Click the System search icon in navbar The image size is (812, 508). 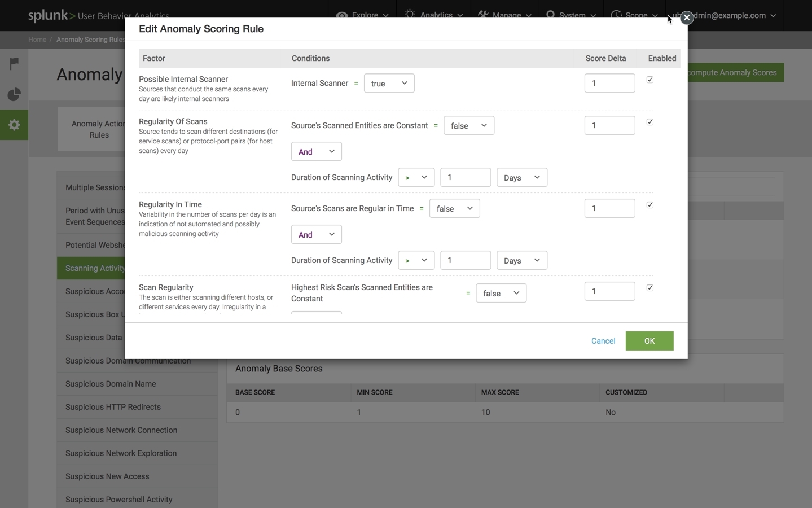point(551,15)
